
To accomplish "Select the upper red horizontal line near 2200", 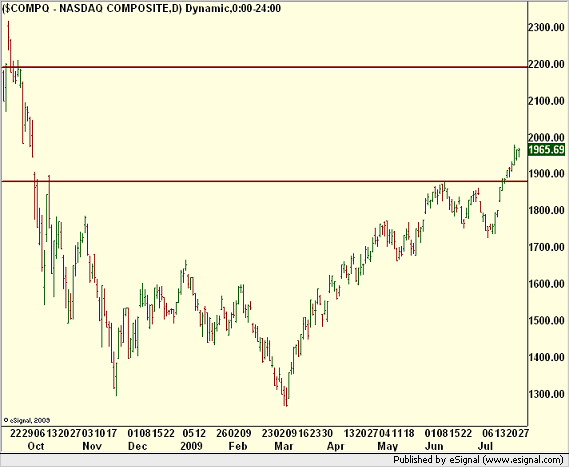I will click(x=264, y=67).
